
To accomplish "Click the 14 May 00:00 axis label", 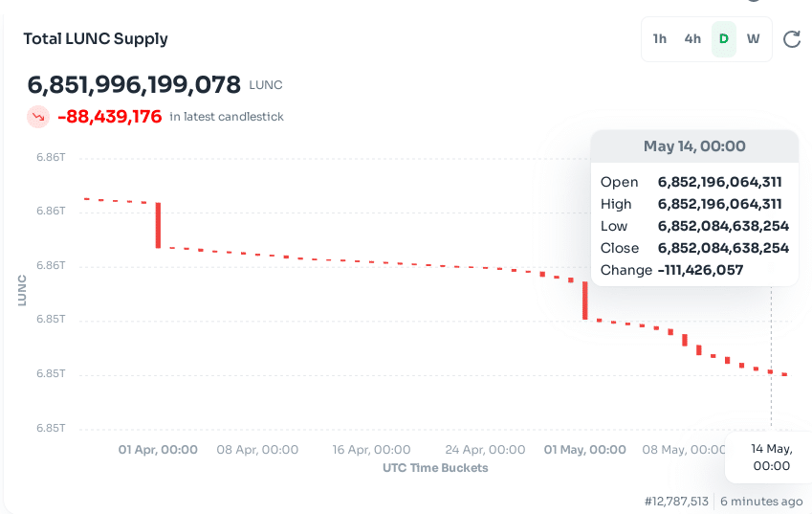I will click(x=772, y=457).
